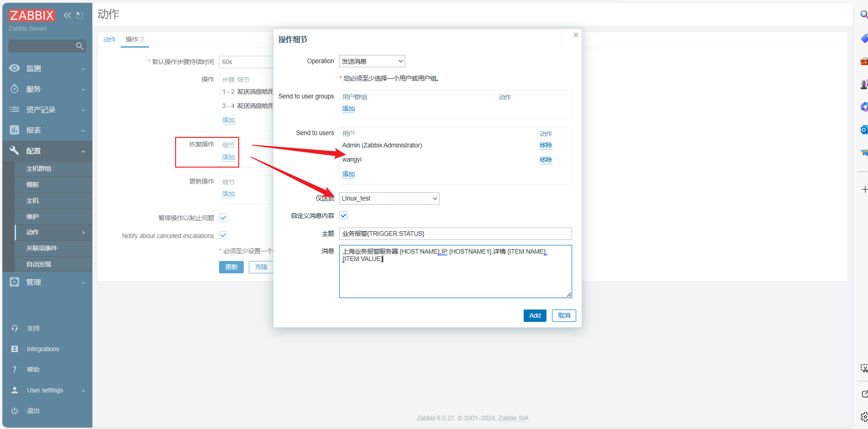Toggle the 自定义消息内容 checkbox

[x=343, y=216]
